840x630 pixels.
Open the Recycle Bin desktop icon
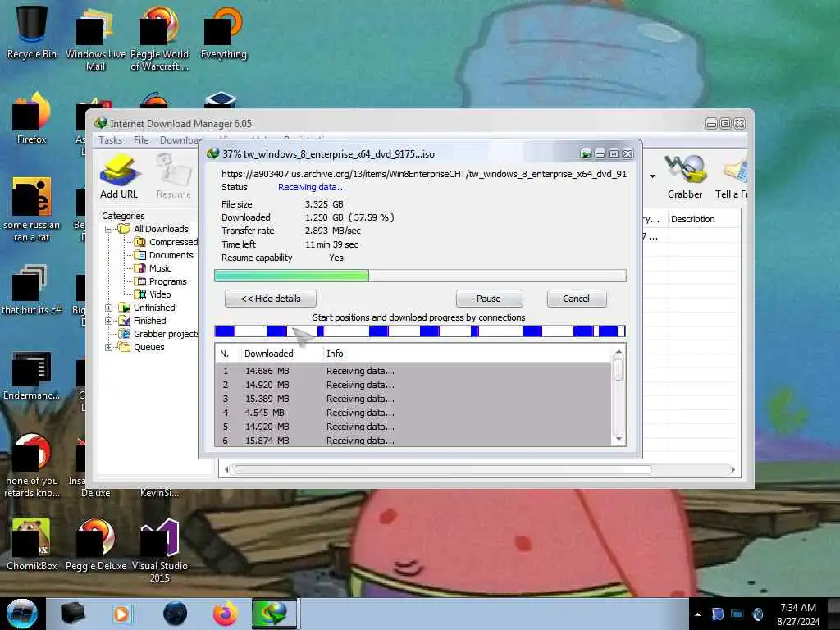32,32
